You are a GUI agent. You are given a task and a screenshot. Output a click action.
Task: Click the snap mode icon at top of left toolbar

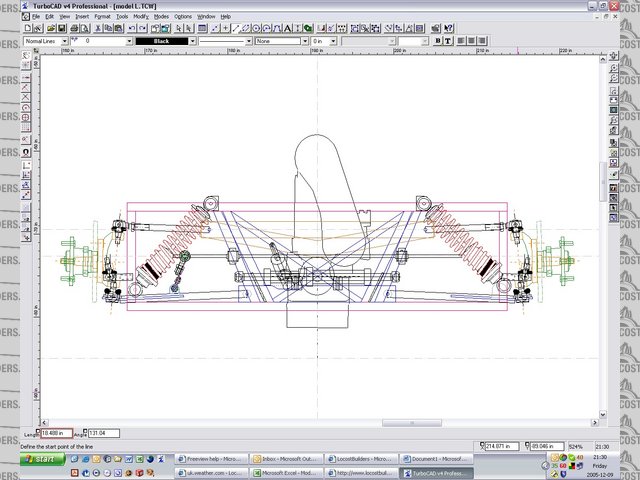pos(26,55)
